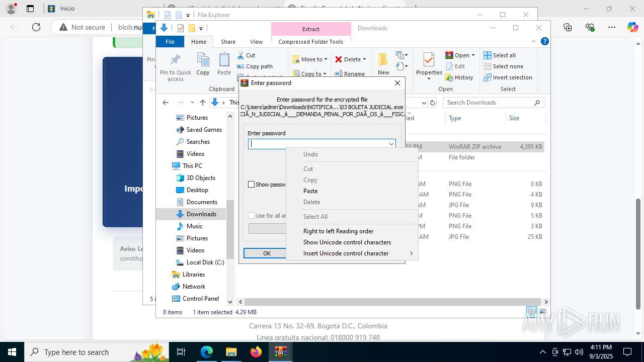Close the Enter password dialog
Screen dimensions: 644x362
pos(397,83)
